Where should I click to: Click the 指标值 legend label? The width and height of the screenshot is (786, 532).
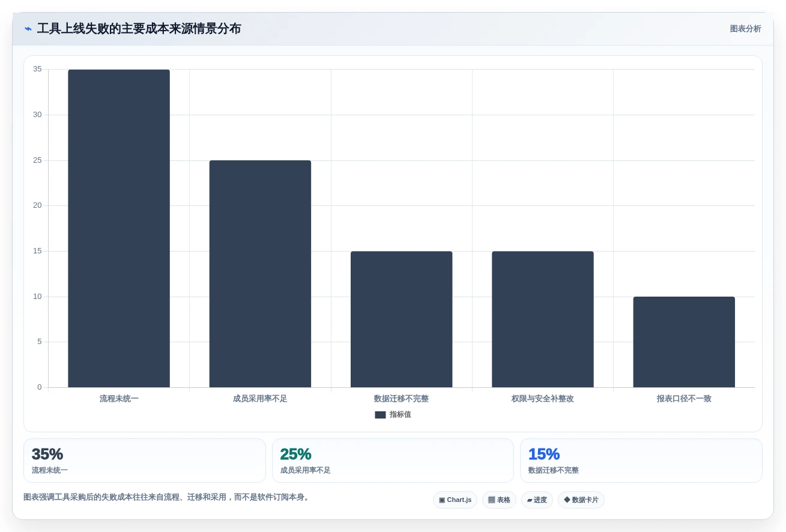coord(400,415)
